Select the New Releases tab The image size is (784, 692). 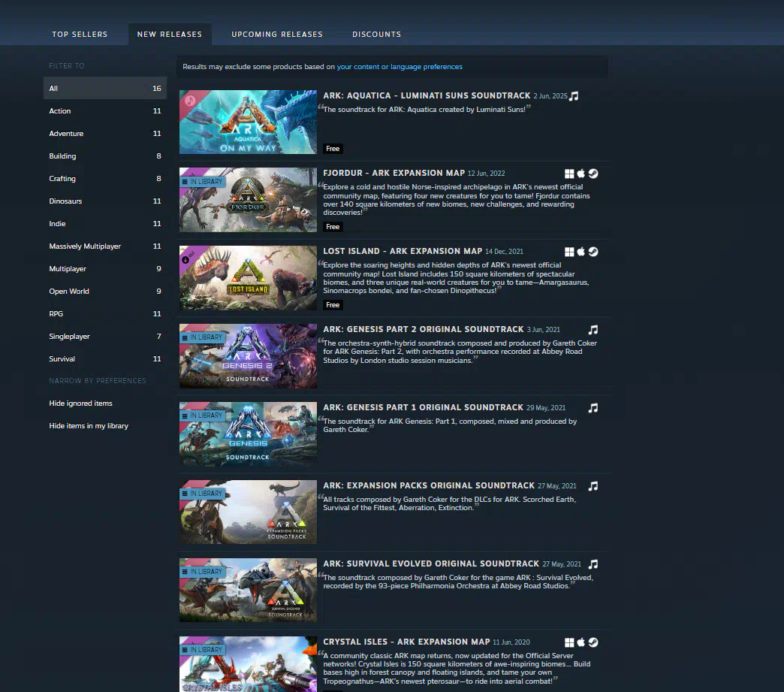[x=170, y=34]
